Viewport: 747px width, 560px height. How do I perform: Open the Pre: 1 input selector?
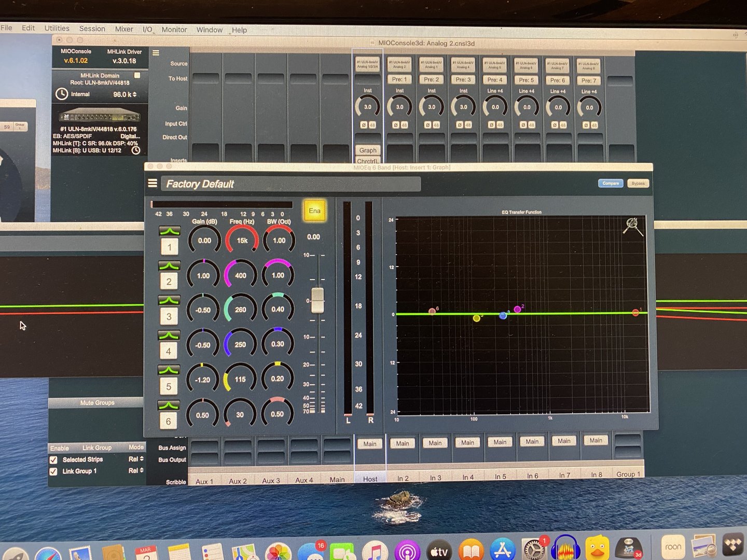click(x=399, y=79)
